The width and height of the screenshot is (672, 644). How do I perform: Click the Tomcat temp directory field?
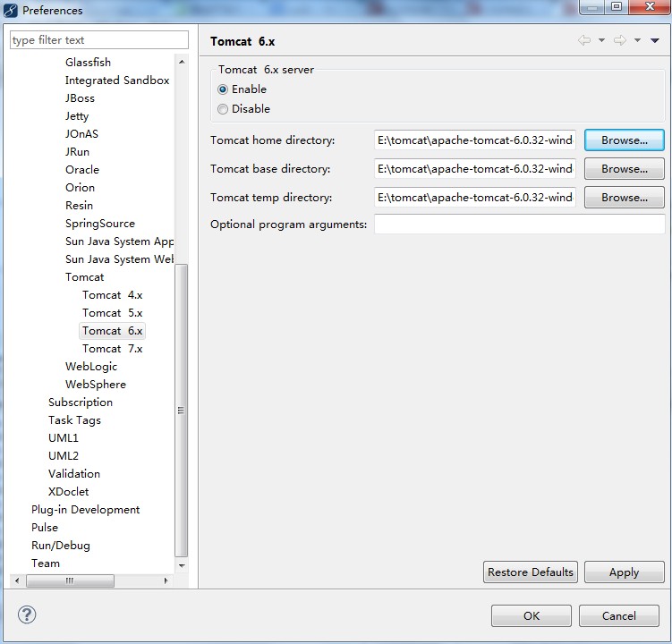(x=475, y=198)
